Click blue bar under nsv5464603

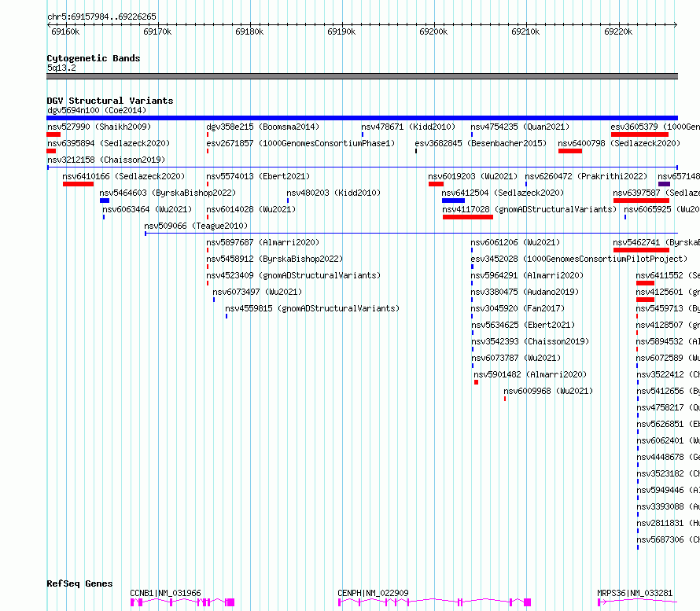pos(105,201)
